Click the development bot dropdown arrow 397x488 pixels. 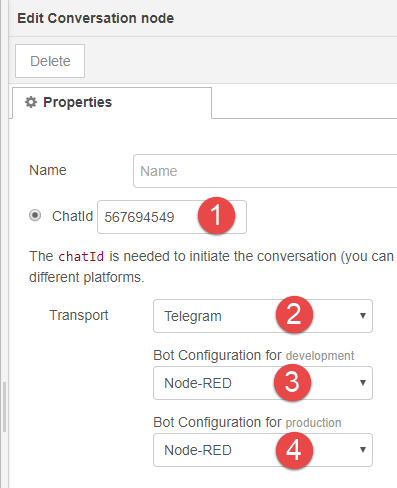[x=363, y=383]
